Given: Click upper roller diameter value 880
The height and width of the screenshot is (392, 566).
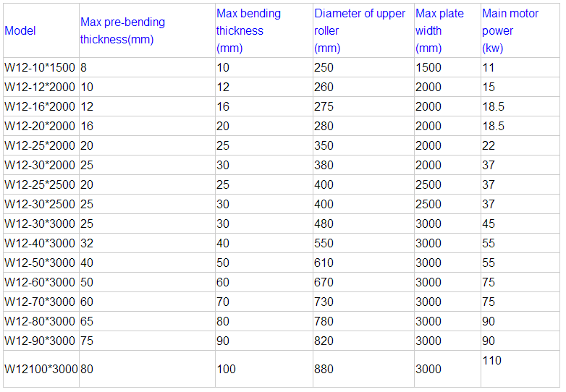Looking at the screenshot, I should click(324, 369).
